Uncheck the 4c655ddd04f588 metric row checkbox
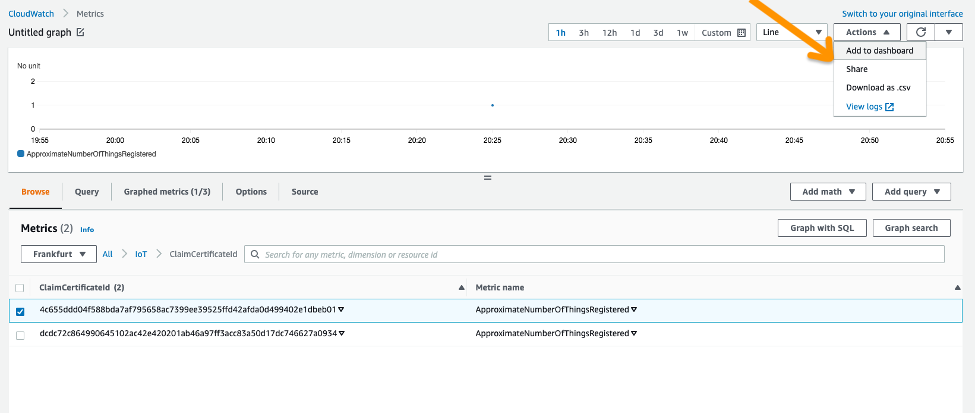This screenshot has height=414, width=977. point(20,311)
